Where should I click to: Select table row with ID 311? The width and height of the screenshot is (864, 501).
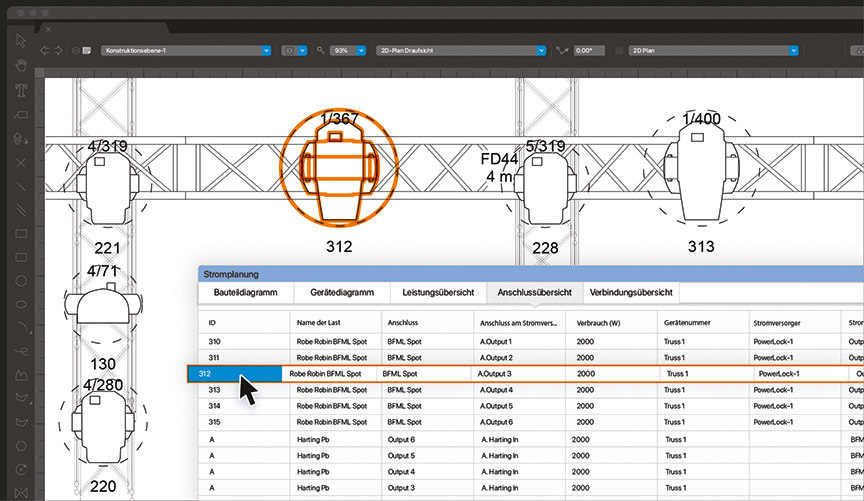(x=531, y=358)
